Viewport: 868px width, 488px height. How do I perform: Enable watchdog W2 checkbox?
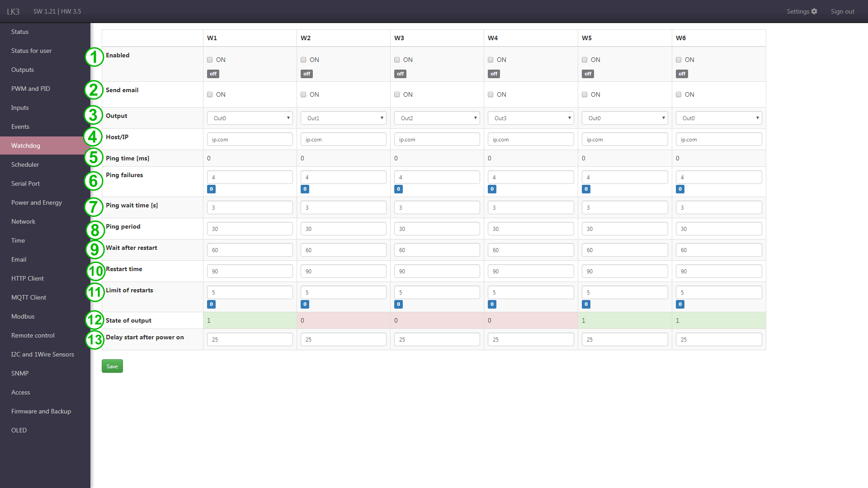[303, 60]
